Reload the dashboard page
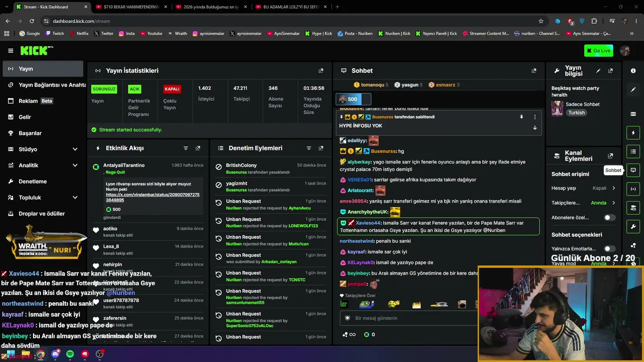644x362 pixels. click(32, 21)
